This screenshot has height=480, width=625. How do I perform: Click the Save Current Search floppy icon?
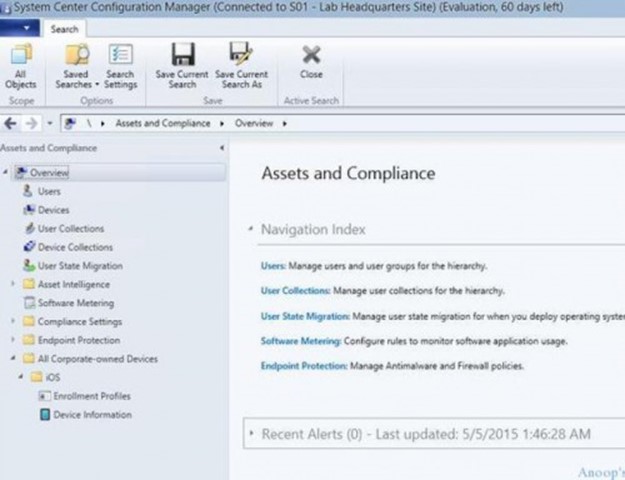183,54
